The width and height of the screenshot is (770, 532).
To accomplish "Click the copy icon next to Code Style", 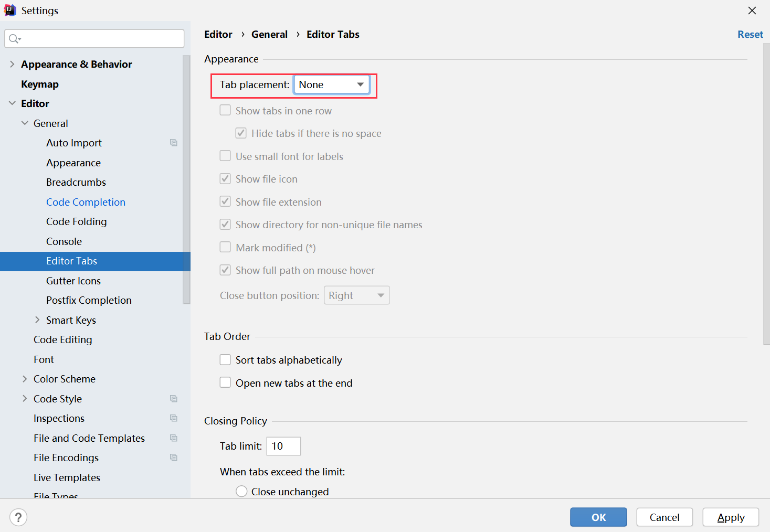I will [x=174, y=399].
